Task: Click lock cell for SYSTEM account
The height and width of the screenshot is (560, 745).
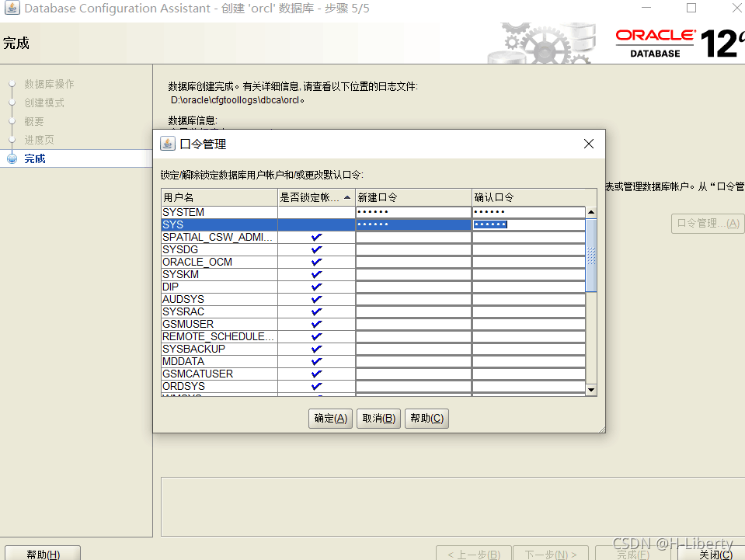Action: point(316,212)
